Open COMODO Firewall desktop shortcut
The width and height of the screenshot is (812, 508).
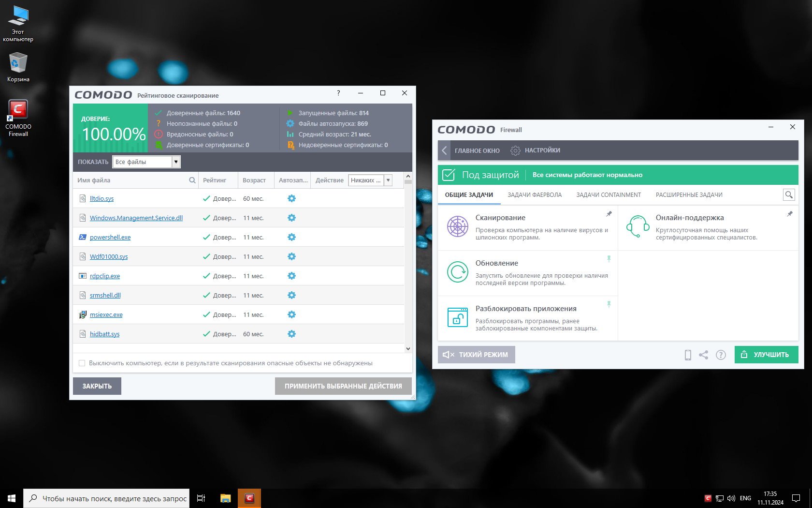[18, 119]
